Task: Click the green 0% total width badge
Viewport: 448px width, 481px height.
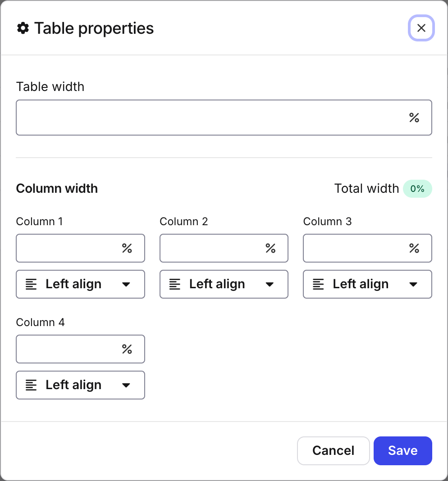Action: [x=417, y=189]
